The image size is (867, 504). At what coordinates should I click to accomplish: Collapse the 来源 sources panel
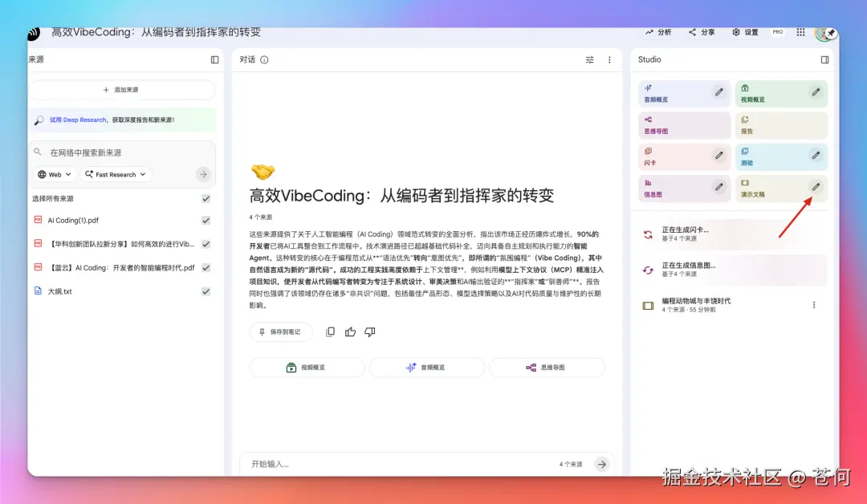coord(214,59)
